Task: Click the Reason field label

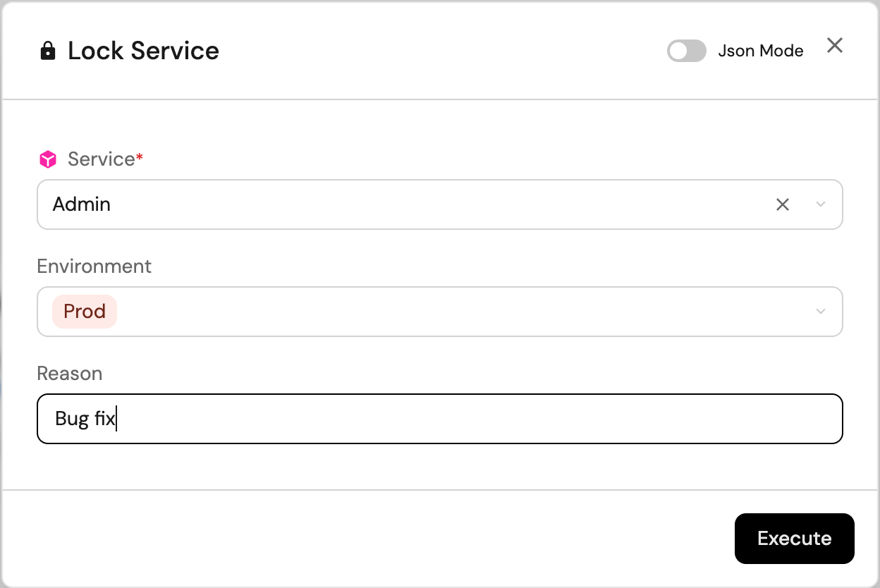Action: (x=70, y=373)
